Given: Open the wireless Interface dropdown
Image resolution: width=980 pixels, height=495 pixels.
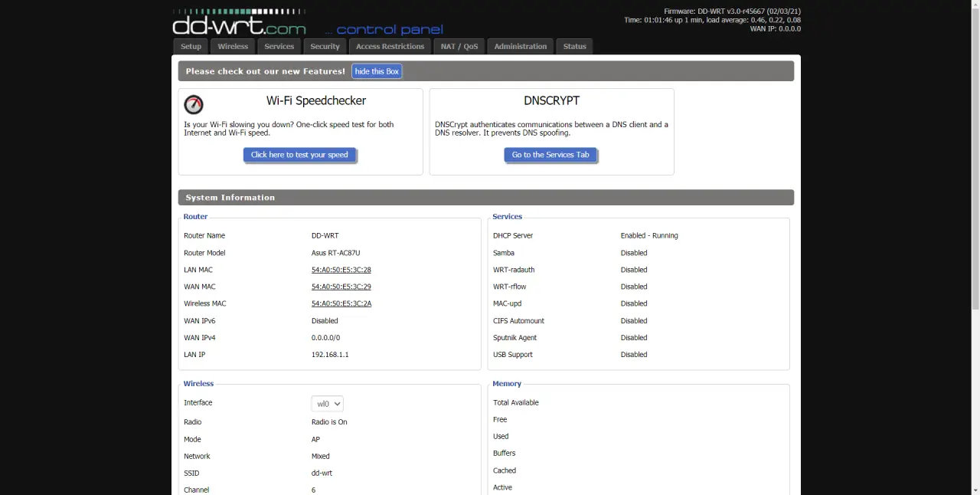Looking at the screenshot, I should [x=327, y=404].
